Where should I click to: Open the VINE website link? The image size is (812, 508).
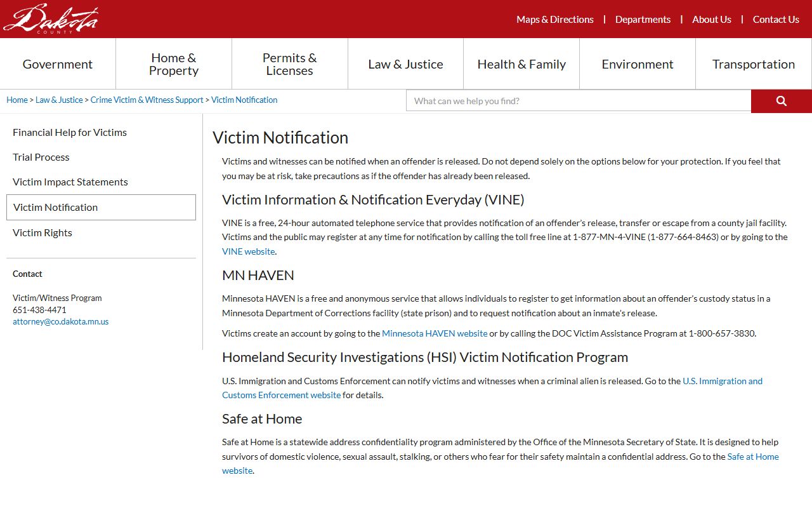pos(249,251)
